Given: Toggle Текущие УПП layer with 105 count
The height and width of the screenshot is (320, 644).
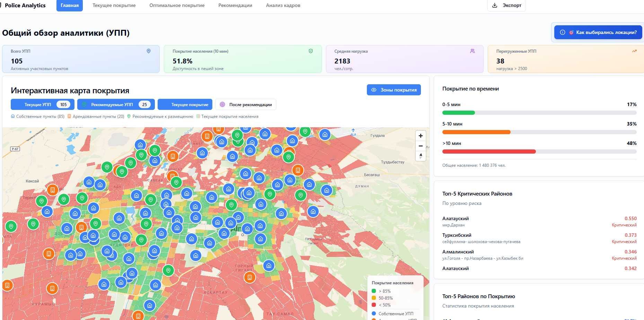Looking at the screenshot, I should tap(43, 104).
